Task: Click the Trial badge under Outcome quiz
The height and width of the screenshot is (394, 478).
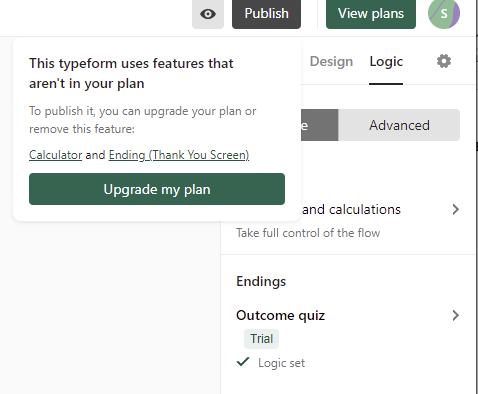Action: pyautogui.click(x=262, y=339)
